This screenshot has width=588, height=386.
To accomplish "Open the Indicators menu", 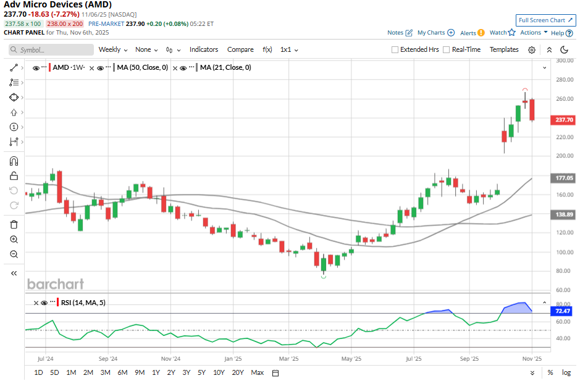I will pyautogui.click(x=204, y=49).
